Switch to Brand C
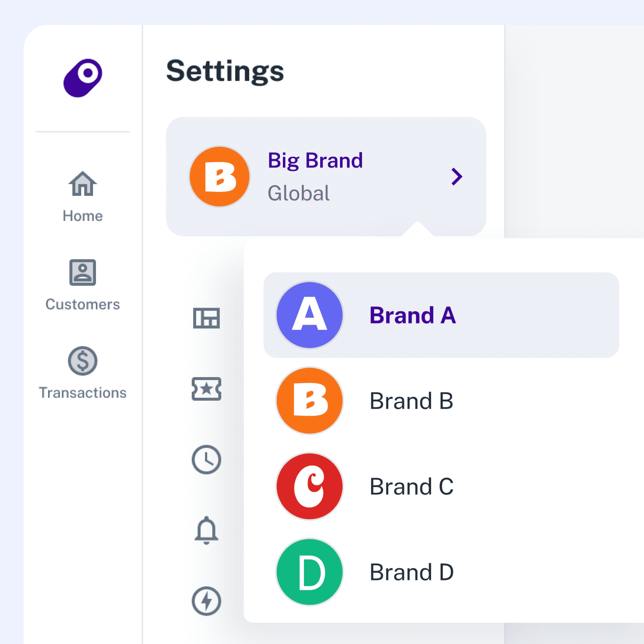 coord(411,486)
